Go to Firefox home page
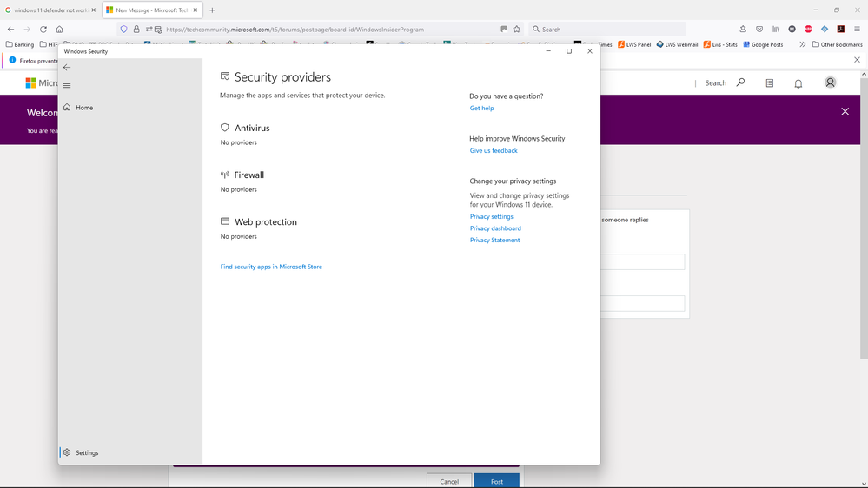The height and width of the screenshot is (488, 868). pos(59,30)
